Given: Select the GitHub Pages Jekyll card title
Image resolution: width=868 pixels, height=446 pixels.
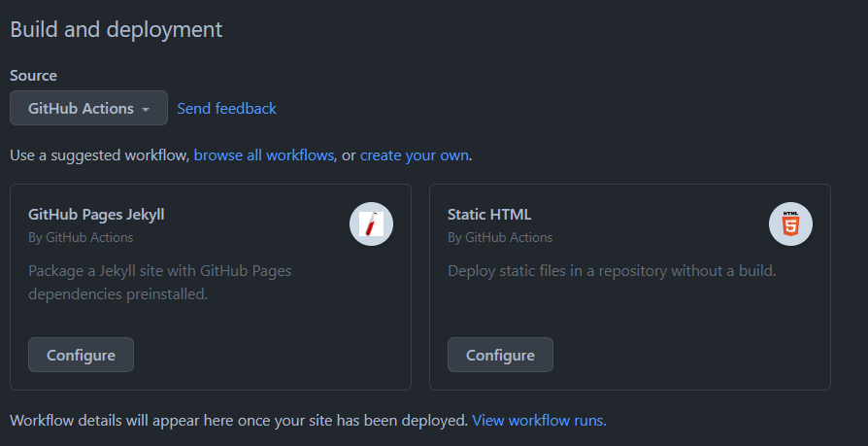Looking at the screenshot, I should pos(96,215).
